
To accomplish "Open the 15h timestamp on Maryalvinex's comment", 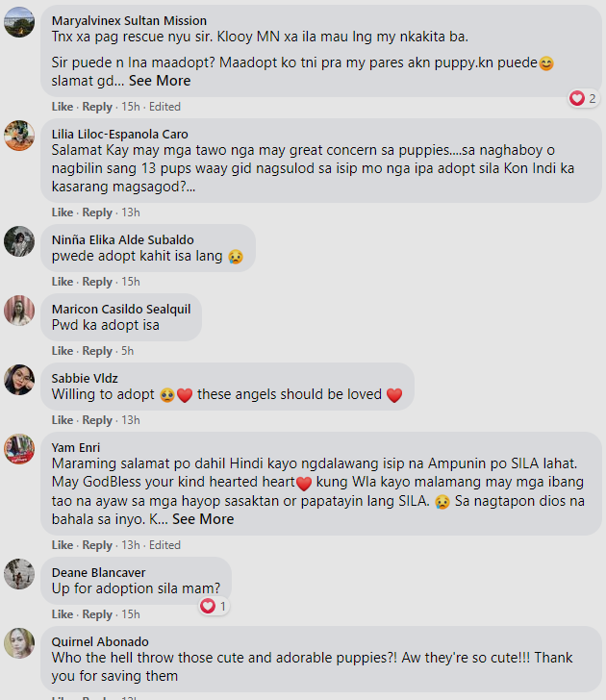I will [x=131, y=107].
